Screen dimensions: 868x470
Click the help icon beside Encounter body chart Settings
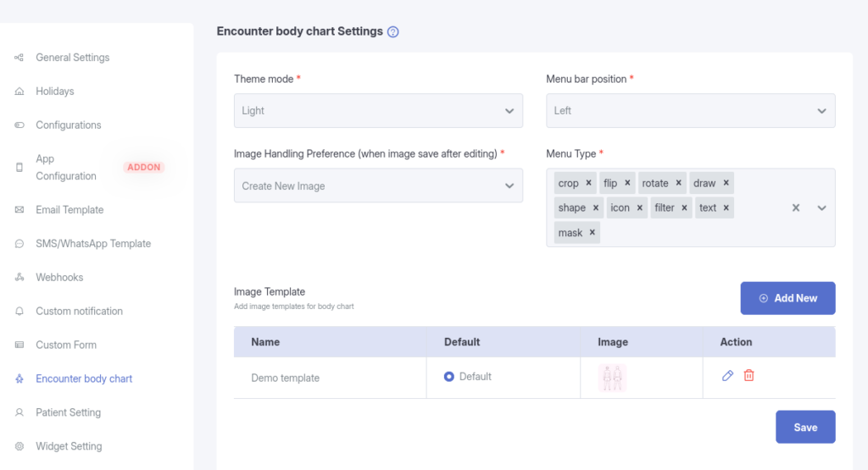click(392, 32)
